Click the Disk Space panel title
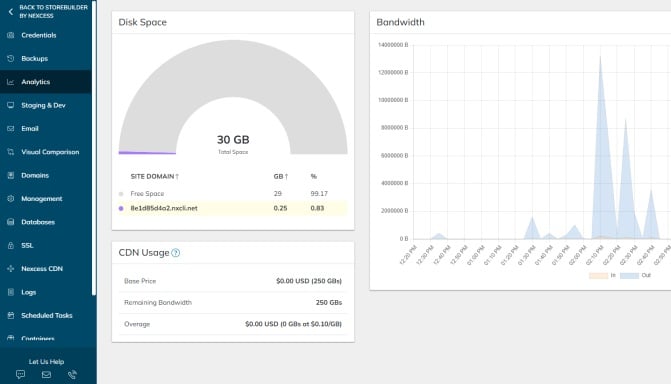 (x=143, y=22)
